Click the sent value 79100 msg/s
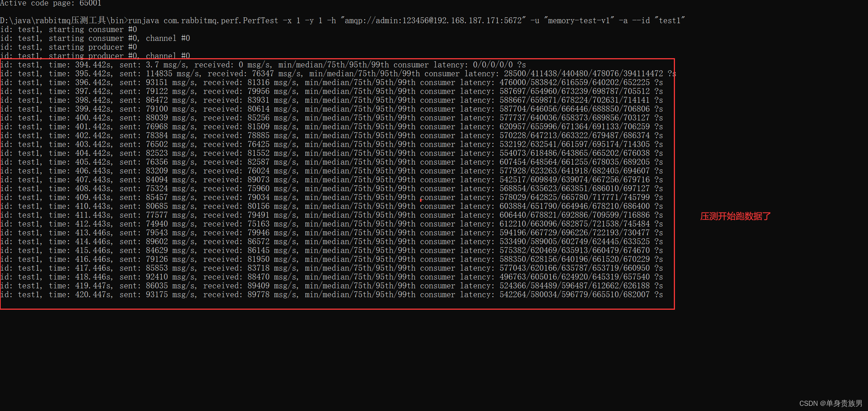The height and width of the screenshot is (411, 868). pos(171,109)
